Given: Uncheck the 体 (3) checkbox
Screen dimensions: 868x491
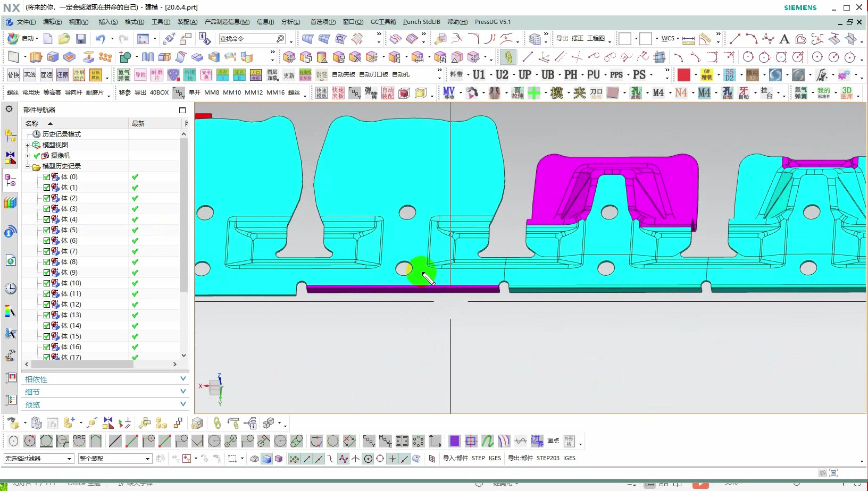Looking at the screenshot, I should pos(47,209).
